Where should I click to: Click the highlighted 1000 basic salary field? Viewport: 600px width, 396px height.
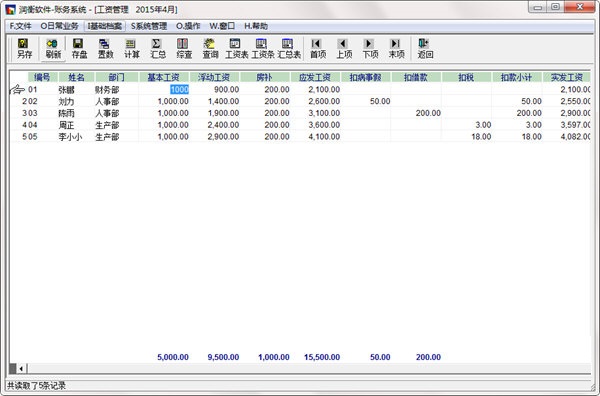[179, 90]
